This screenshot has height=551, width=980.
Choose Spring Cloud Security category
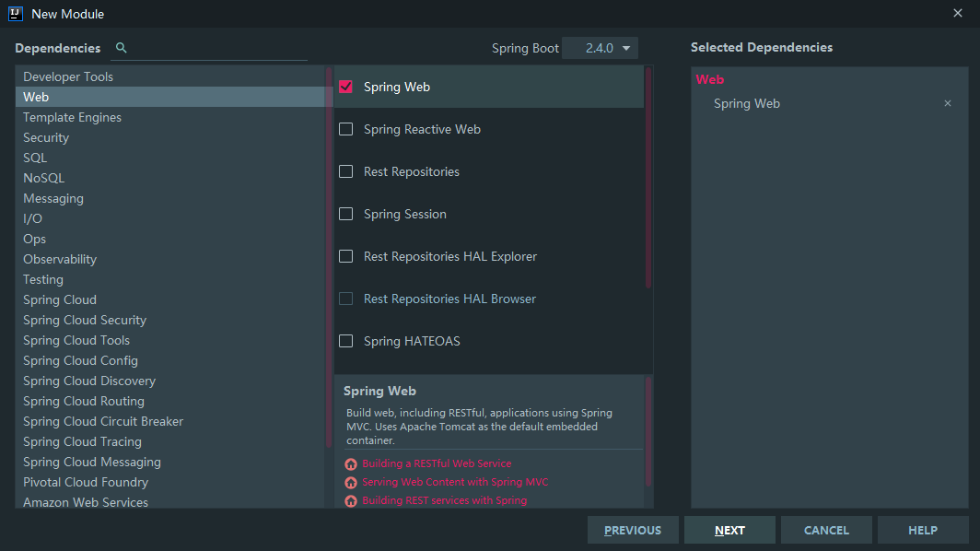tap(170, 321)
